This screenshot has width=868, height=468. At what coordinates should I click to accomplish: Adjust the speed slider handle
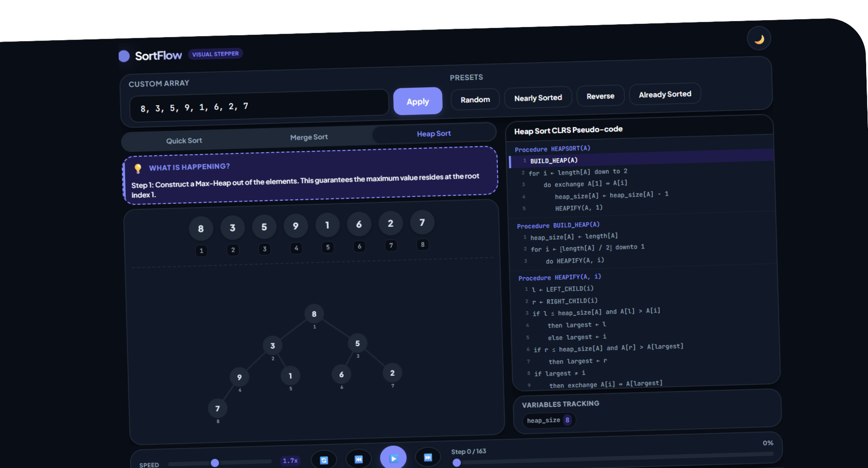[215, 463]
